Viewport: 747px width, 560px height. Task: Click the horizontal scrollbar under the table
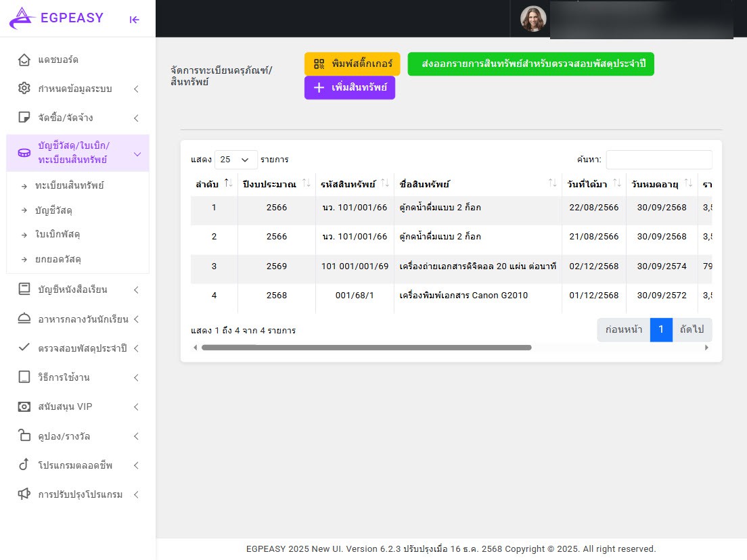(366, 348)
